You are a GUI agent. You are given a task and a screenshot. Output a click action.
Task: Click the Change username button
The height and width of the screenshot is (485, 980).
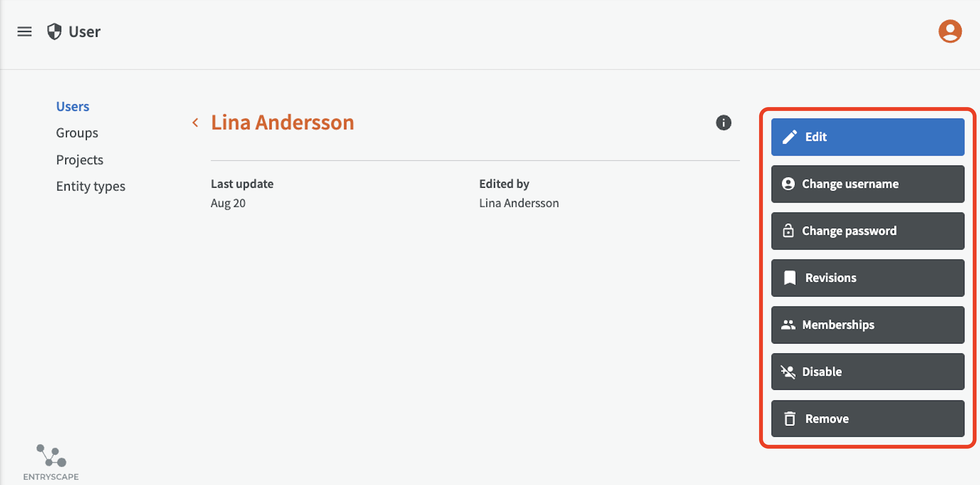coord(868,184)
